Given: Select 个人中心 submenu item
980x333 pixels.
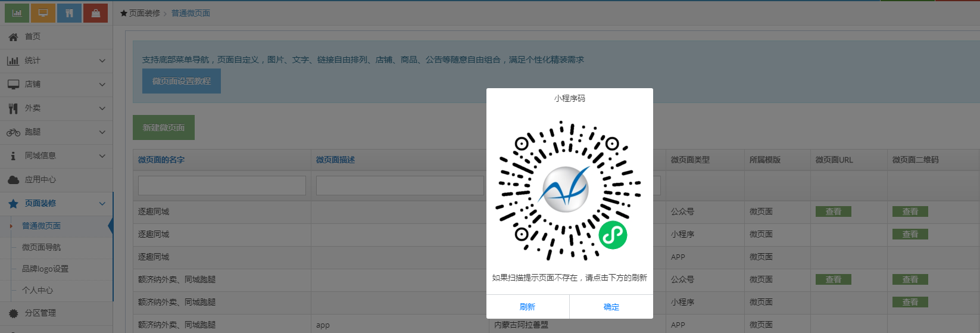Looking at the screenshot, I should coord(38,290).
